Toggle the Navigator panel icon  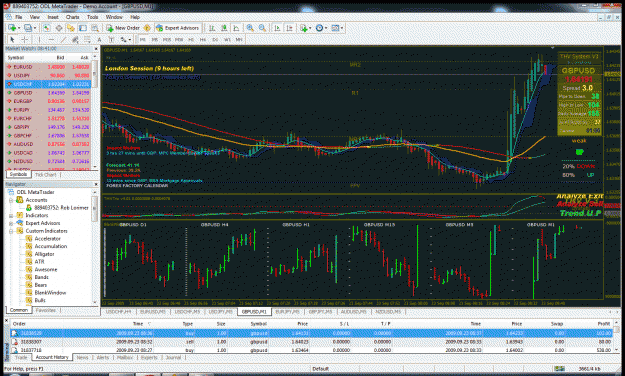tap(71, 28)
